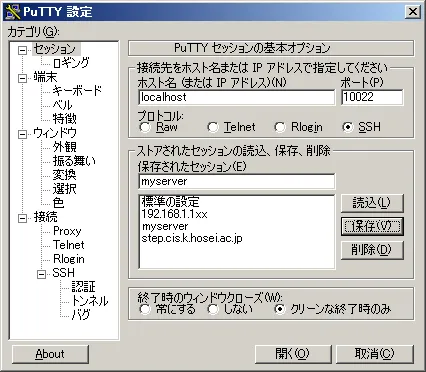Click the 開く(O) button

coord(293,354)
